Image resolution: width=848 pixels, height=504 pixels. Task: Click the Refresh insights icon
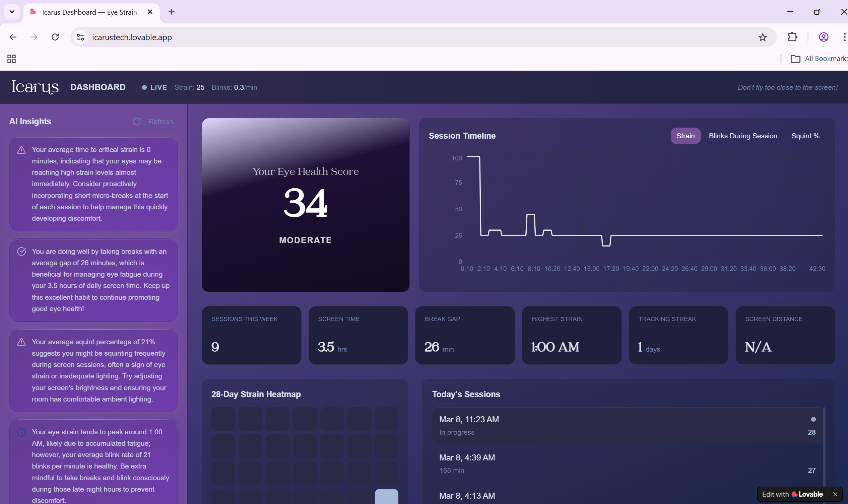coord(137,122)
